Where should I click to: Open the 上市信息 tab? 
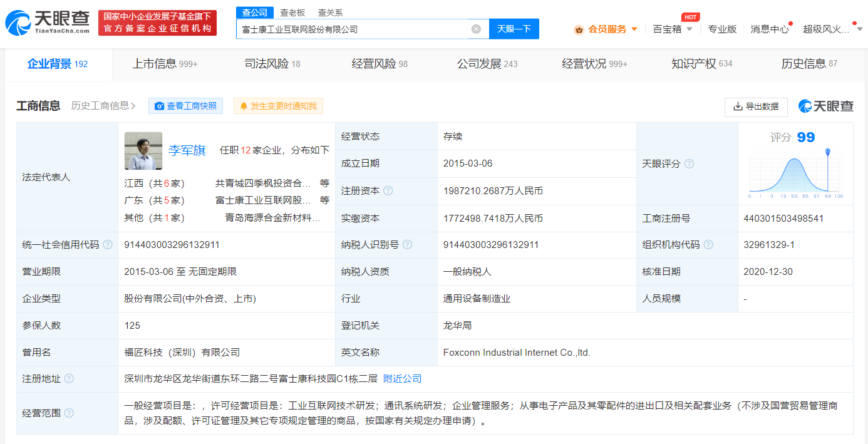click(165, 64)
